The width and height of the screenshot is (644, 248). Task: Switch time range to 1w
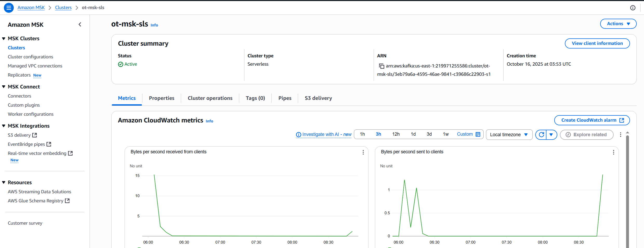pyautogui.click(x=446, y=134)
